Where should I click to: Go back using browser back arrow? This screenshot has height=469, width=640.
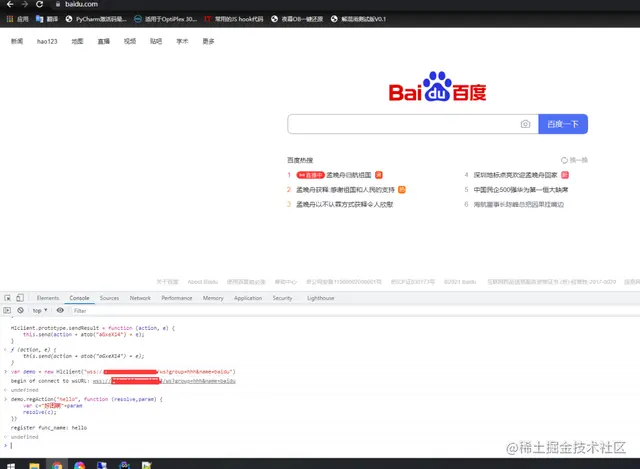click(10, 4)
